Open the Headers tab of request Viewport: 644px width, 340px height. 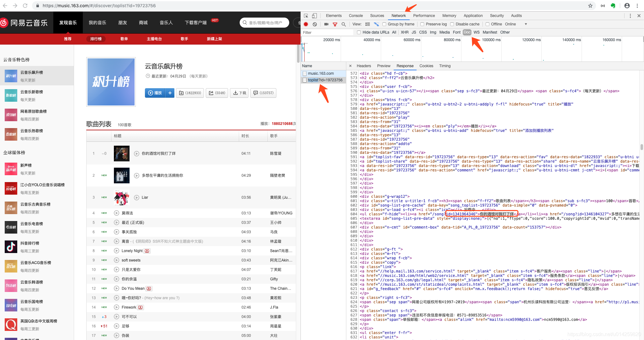coord(364,66)
